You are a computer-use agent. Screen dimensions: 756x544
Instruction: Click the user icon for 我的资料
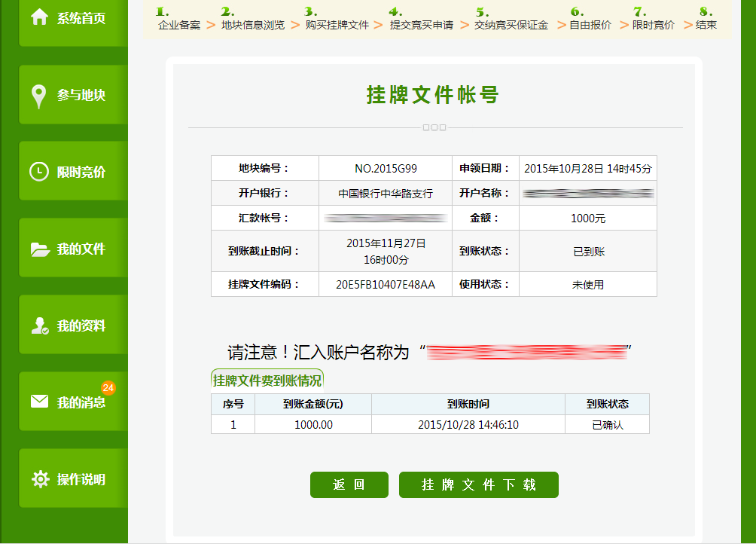[x=39, y=325]
